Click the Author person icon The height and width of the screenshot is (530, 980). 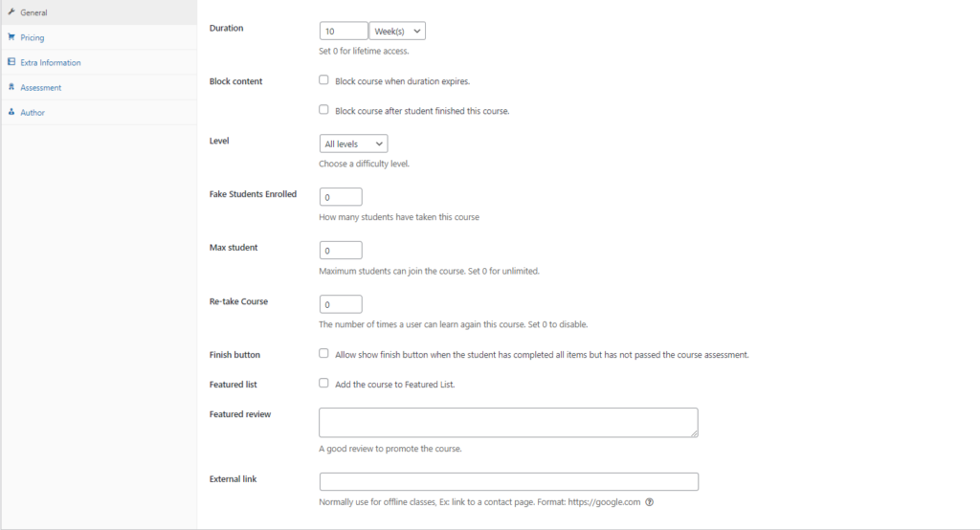pyautogui.click(x=11, y=112)
